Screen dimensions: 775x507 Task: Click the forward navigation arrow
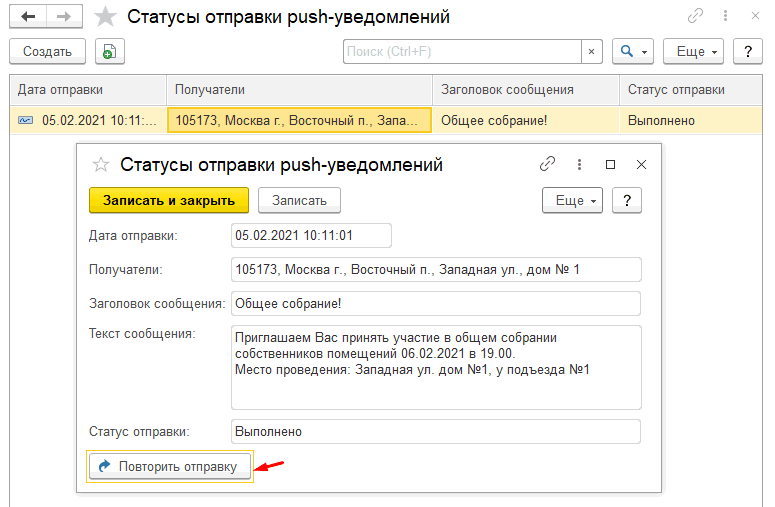63,17
